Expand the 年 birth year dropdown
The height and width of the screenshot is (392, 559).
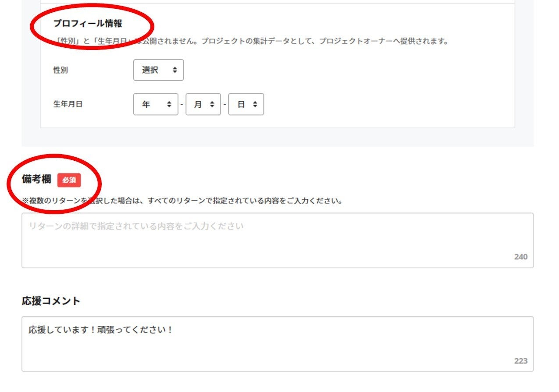coord(156,105)
